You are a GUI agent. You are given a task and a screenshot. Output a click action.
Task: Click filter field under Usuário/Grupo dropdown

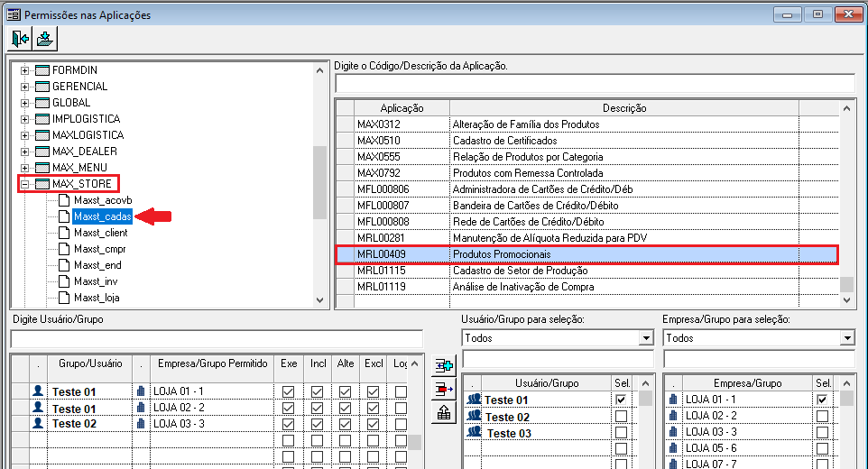tap(558, 359)
